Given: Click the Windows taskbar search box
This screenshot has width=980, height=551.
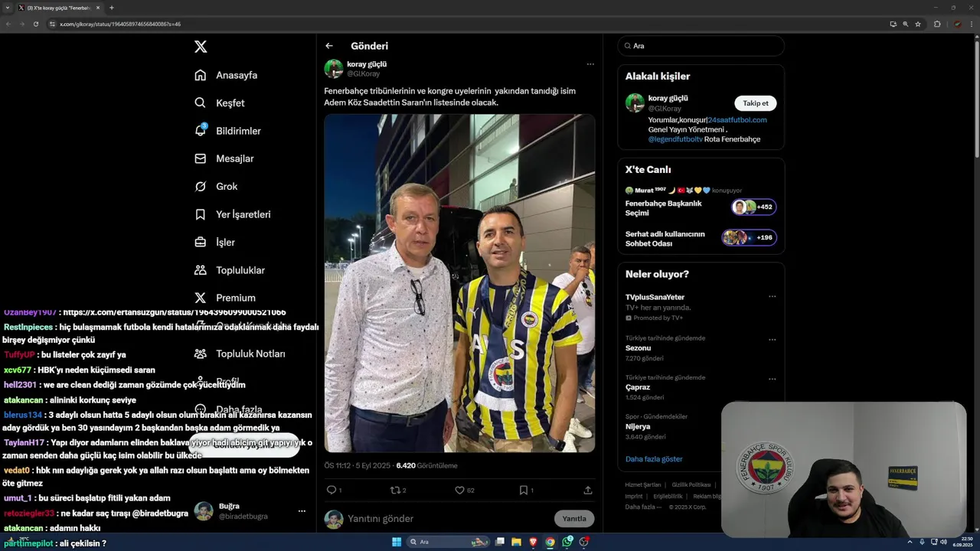Looking at the screenshot, I should (449, 542).
